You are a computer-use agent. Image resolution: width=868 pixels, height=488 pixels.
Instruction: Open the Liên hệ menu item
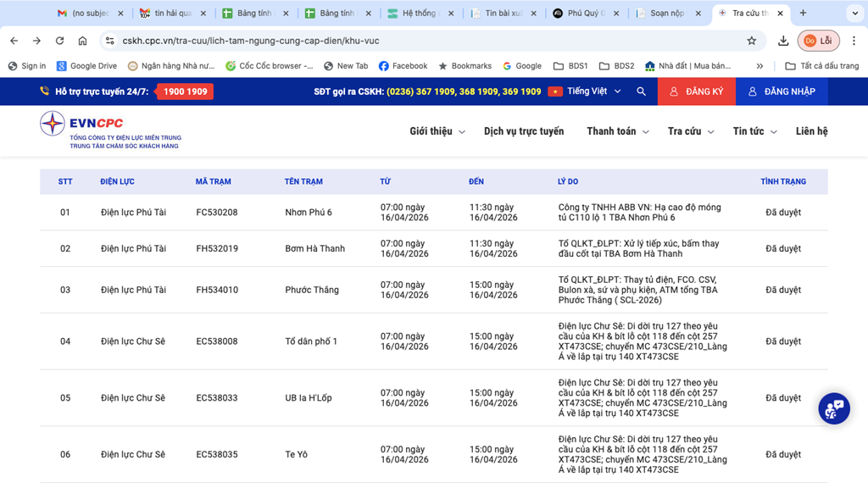811,131
